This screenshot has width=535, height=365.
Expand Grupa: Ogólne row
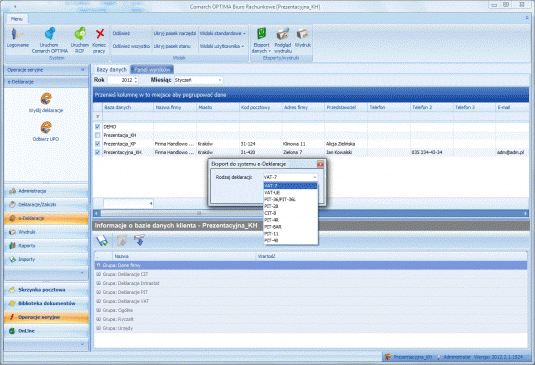click(x=99, y=310)
